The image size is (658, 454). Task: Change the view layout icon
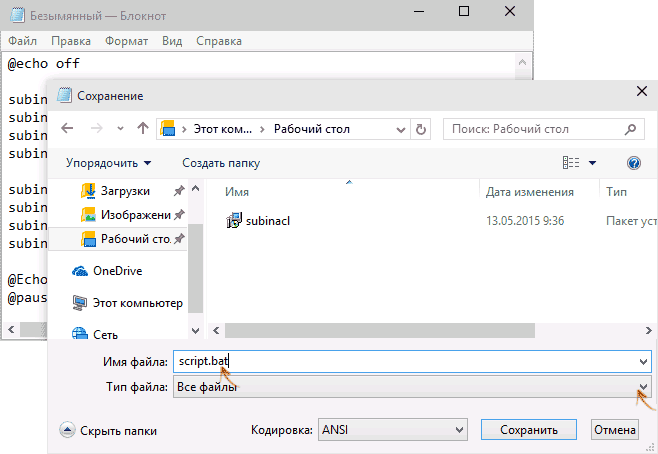[x=571, y=162]
